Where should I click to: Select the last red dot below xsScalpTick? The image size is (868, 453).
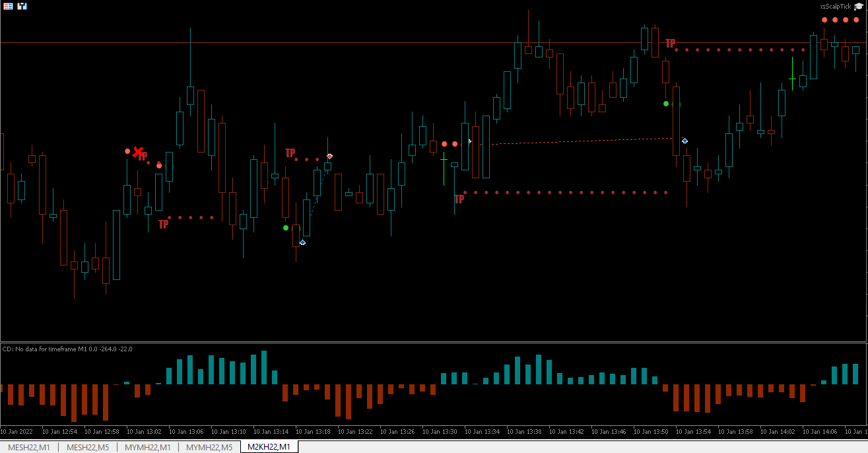pyautogui.click(x=856, y=20)
